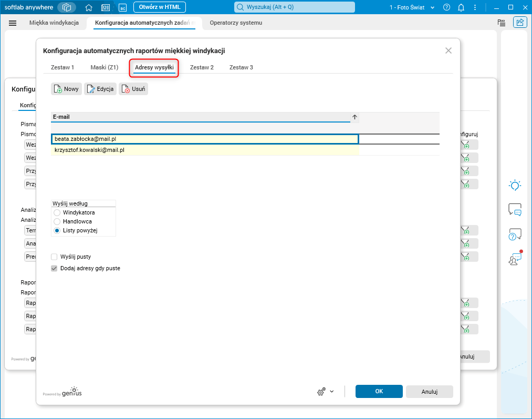Edit selected address with Edycja button
The image size is (532, 419).
[x=100, y=89]
